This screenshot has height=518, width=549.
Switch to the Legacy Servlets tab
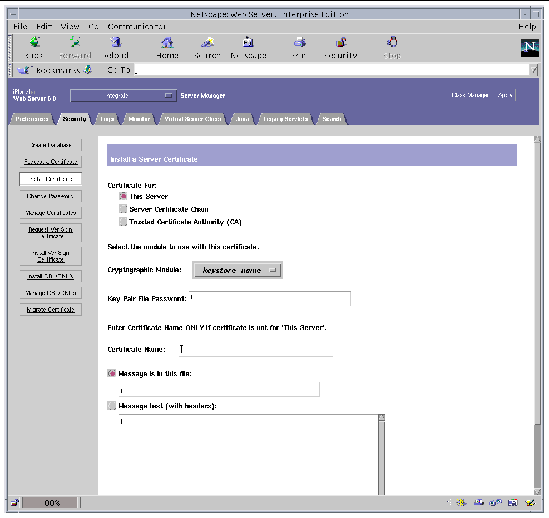286,119
